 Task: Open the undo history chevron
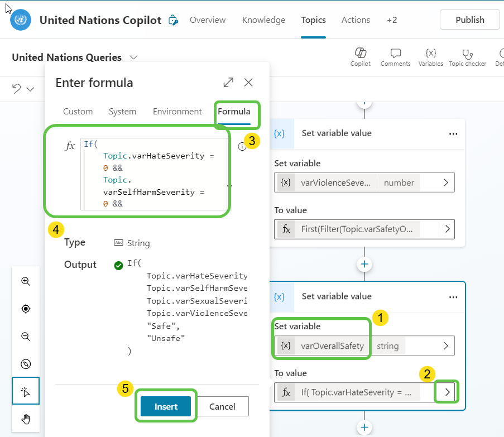[x=30, y=89]
